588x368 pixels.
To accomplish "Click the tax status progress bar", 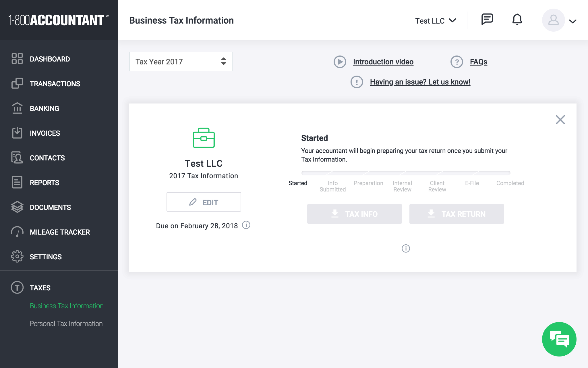I will [406, 173].
